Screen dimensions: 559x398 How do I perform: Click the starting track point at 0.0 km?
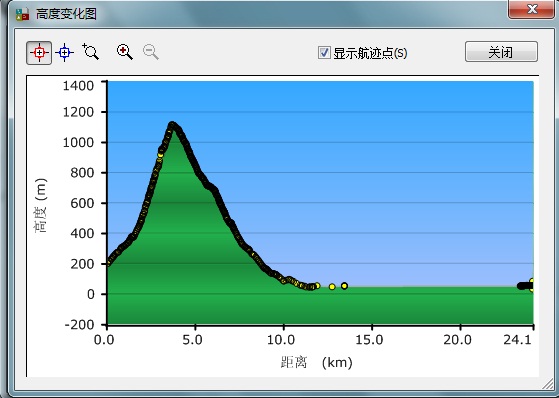coord(108,263)
